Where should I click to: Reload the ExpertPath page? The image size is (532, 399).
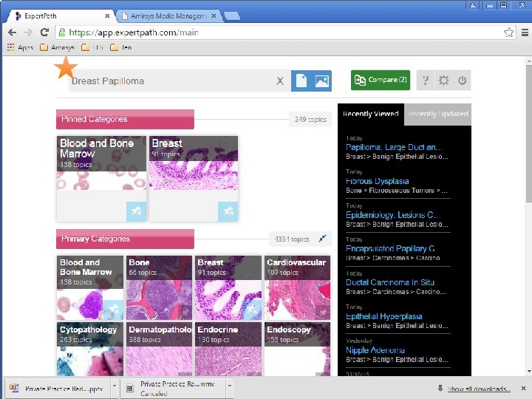(x=44, y=33)
